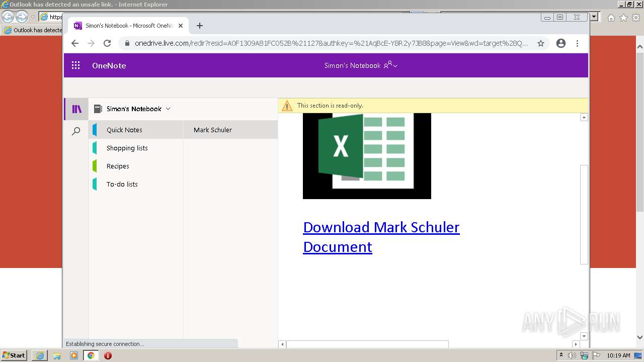Click Download Mark Schuler Document link
Image resolution: width=644 pixels, height=362 pixels.
tap(381, 237)
